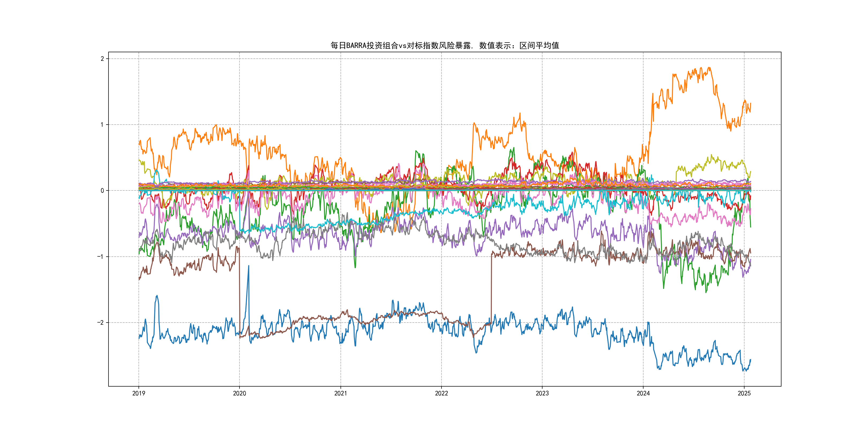Click the 2024 x-axis tick label
This screenshot has width=868, height=434.
[643, 393]
